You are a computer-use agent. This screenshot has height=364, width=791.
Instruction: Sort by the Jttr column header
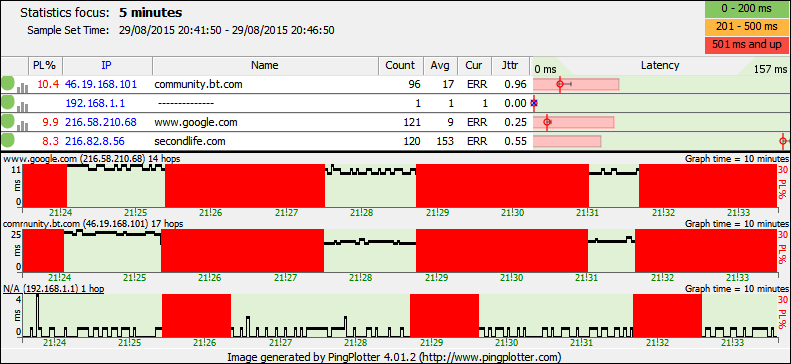510,66
